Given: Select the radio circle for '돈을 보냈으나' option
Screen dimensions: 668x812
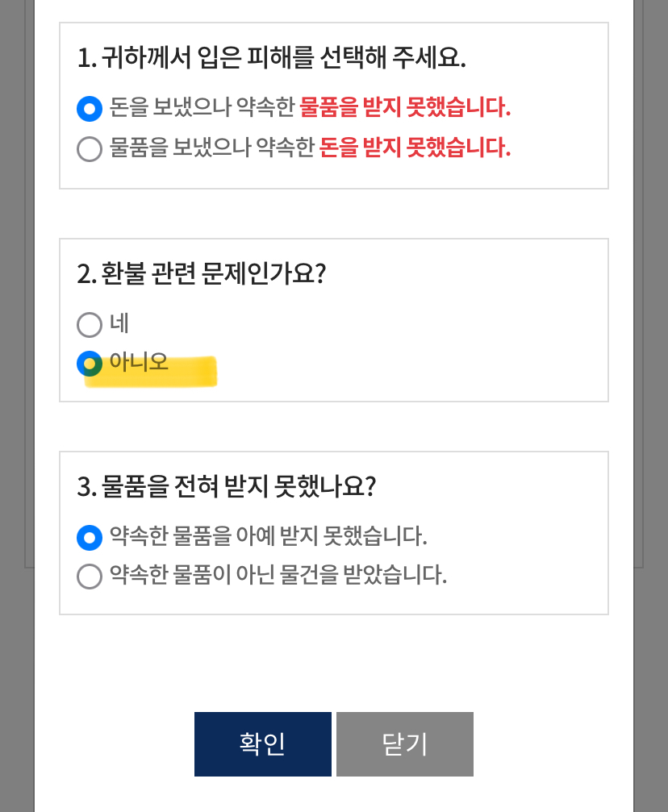Looking at the screenshot, I should click(89, 108).
